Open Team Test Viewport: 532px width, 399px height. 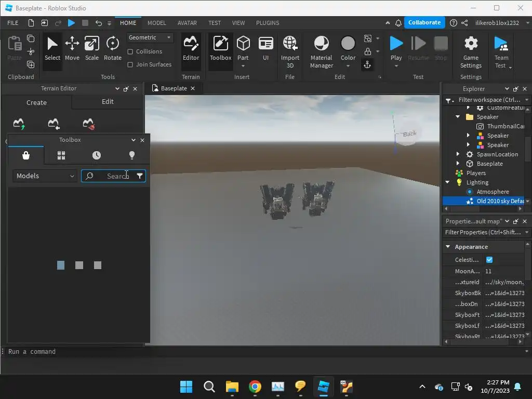pos(501,51)
